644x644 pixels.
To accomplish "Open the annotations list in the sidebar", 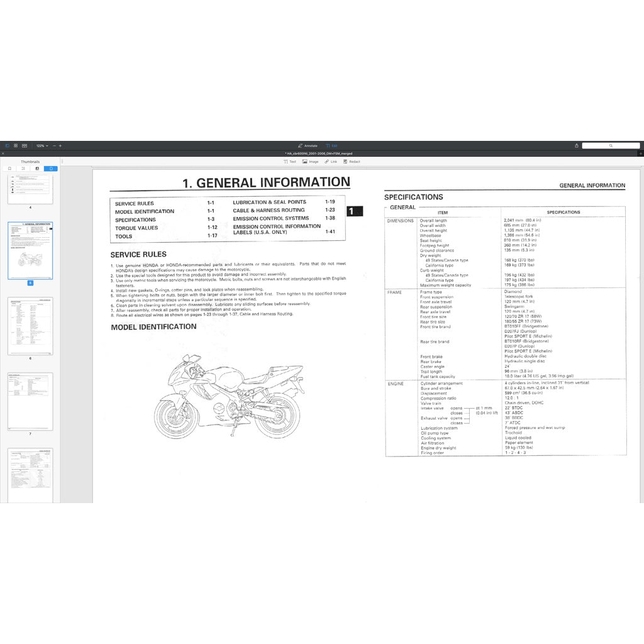I will pos(37,169).
